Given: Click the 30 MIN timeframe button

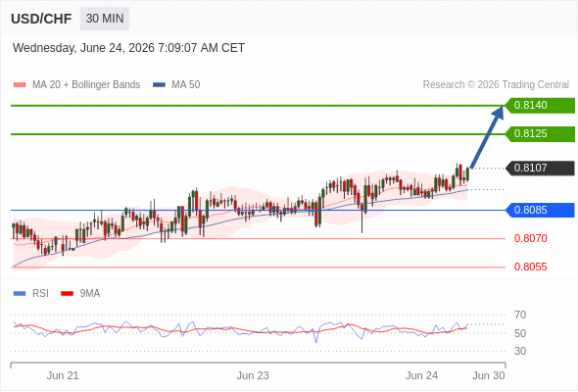Looking at the screenshot, I should (105, 19).
